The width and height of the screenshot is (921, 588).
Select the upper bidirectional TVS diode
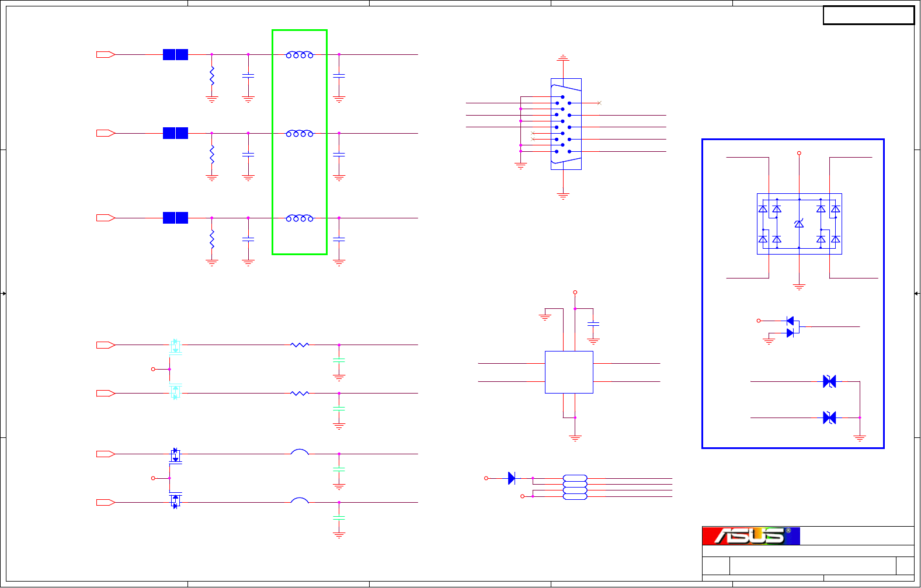coord(829,382)
